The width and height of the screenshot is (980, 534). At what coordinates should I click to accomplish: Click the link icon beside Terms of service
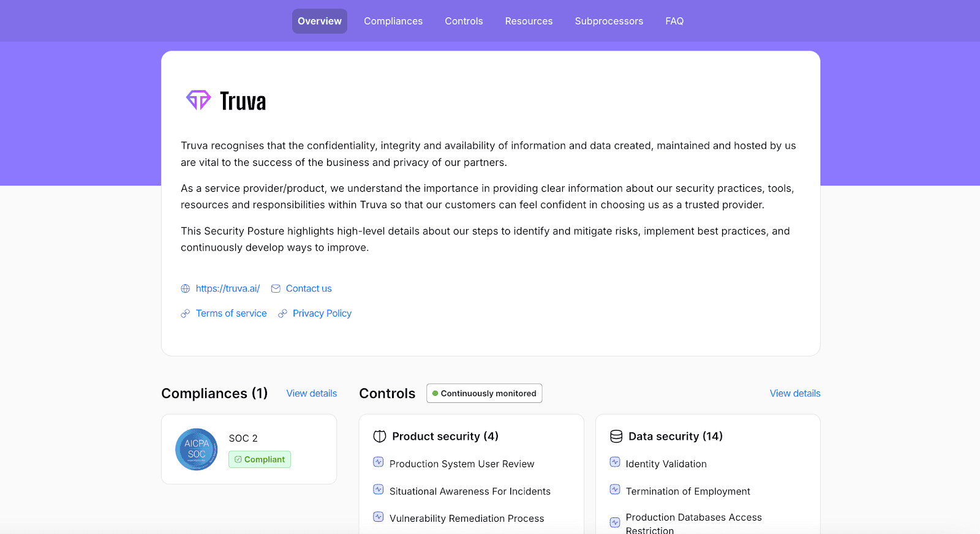click(186, 314)
